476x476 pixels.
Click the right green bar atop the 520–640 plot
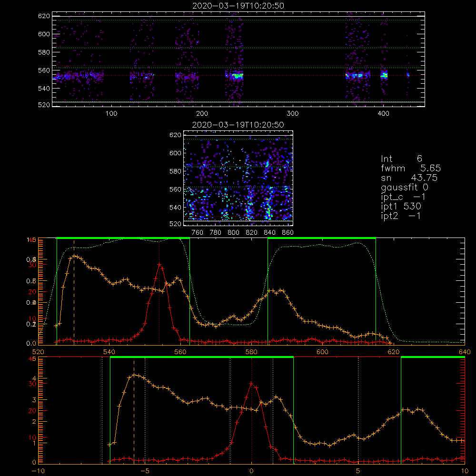point(322,238)
